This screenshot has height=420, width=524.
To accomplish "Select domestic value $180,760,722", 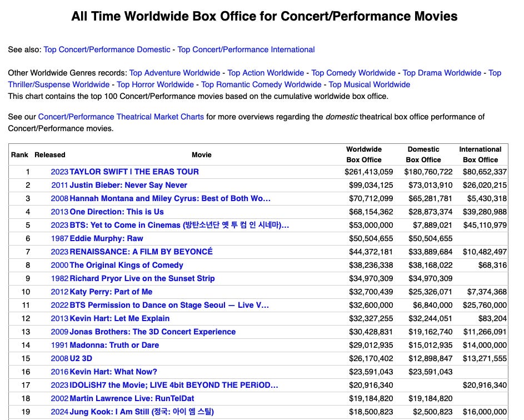I will pyautogui.click(x=428, y=172).
